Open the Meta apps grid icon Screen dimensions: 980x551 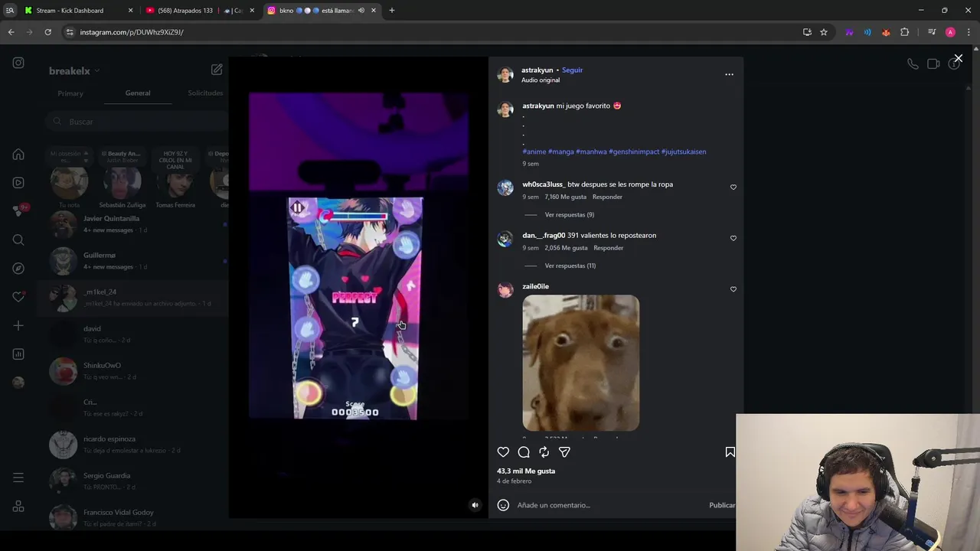click(18, 507)
